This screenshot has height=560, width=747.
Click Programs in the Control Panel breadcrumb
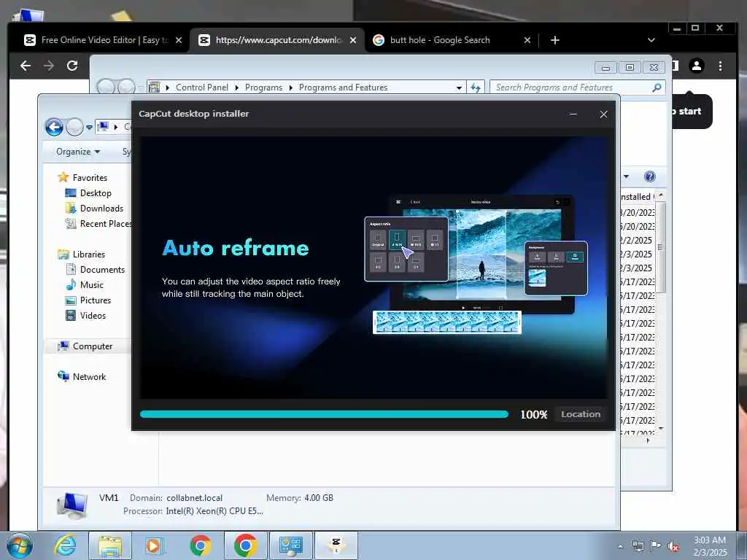(263, 87)
